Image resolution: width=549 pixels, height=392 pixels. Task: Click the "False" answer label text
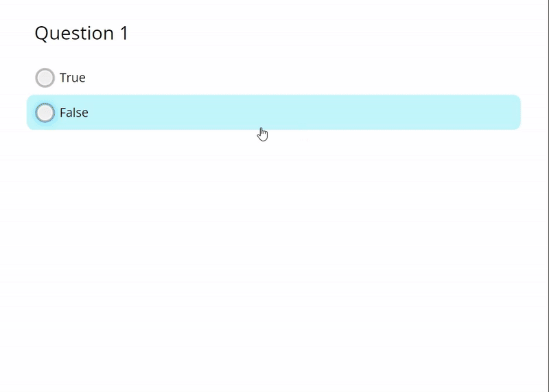click(x=74, y=113)
